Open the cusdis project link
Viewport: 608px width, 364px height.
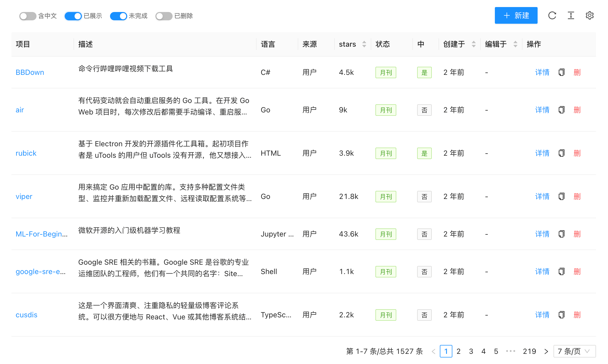tap(27, 315)
